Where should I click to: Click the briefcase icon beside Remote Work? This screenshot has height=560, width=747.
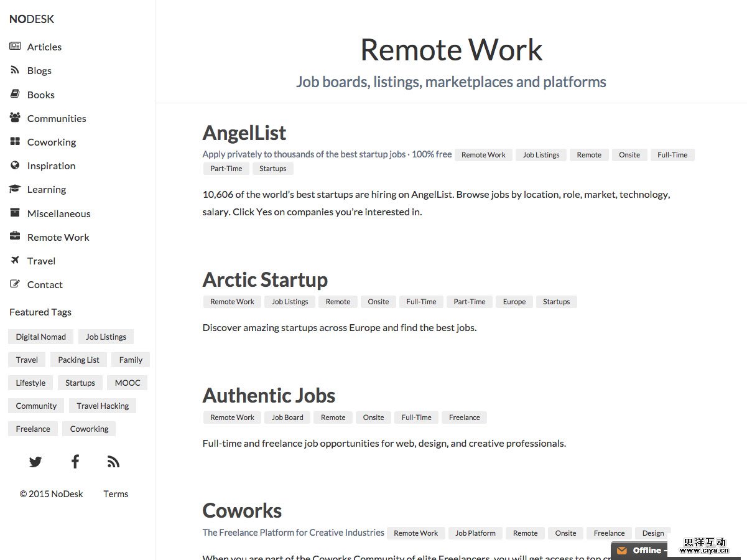pos(15,236)
